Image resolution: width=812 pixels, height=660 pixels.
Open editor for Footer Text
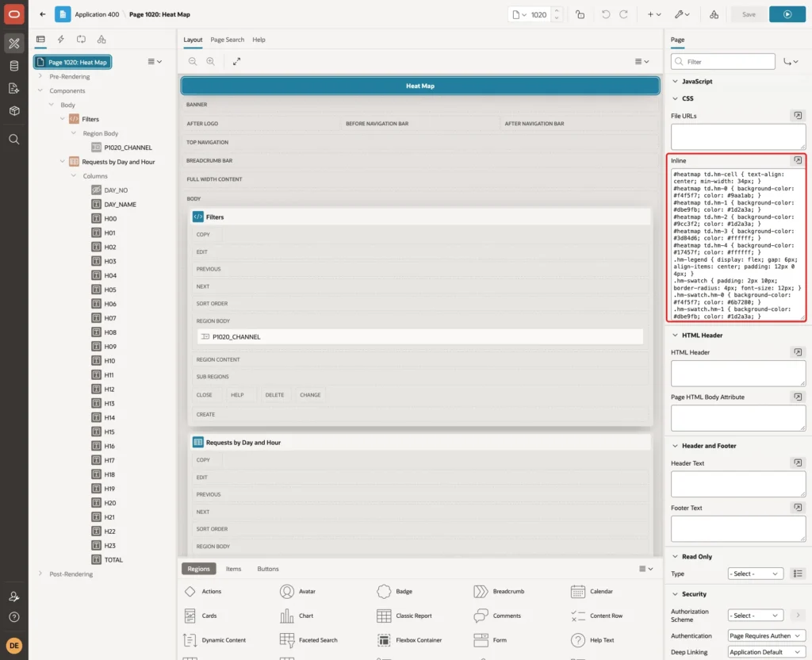[798, 508]
